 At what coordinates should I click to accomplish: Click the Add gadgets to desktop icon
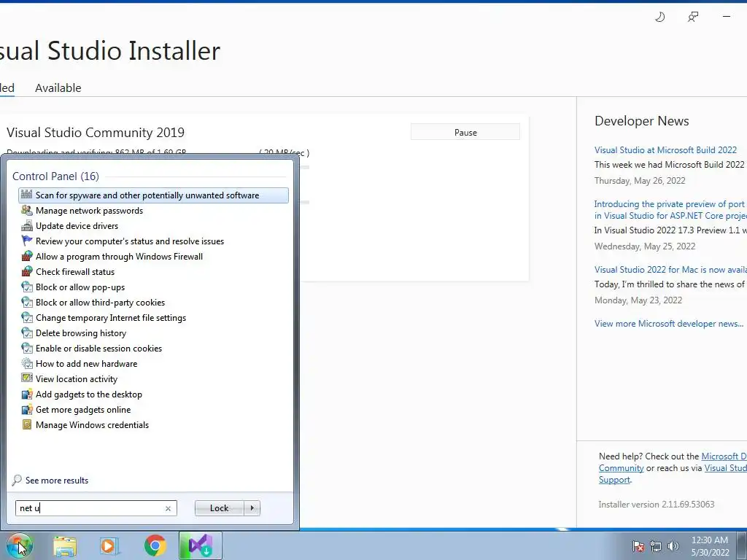coord(27,394)
